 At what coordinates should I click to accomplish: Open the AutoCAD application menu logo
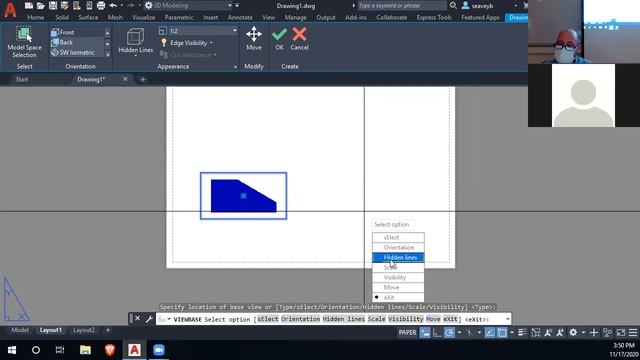(x=10, y=10)
